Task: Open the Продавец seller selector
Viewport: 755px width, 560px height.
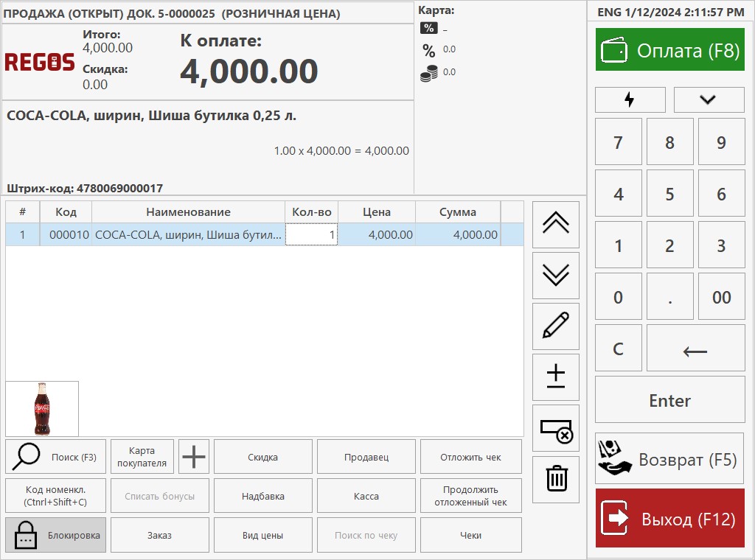Action: (366, 457)
